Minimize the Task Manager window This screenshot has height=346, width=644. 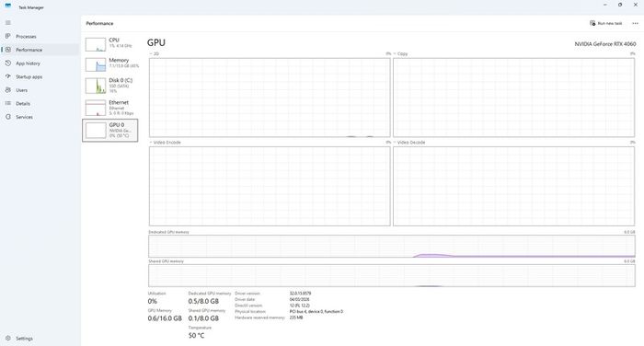coord(605,5)
